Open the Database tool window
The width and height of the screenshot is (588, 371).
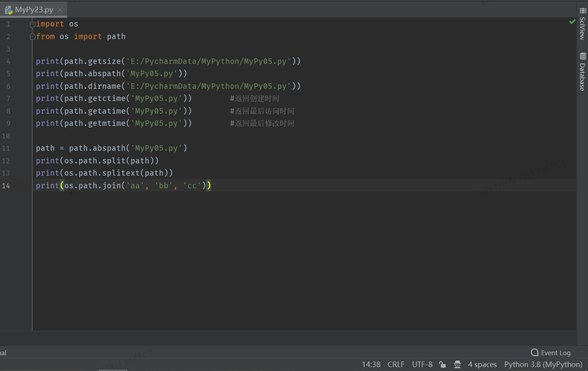(x=582, y=72)
